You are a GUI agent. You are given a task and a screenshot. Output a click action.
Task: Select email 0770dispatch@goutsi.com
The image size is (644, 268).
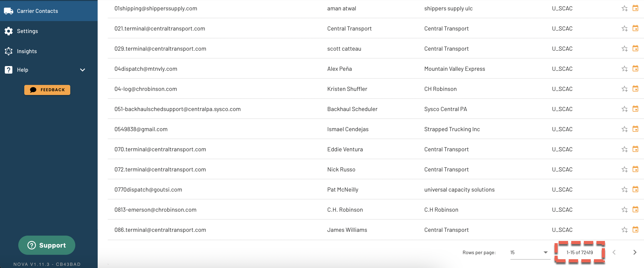point(148,190)
